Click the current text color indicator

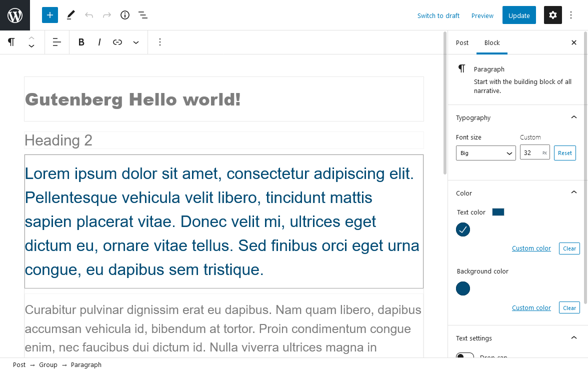pyautogui.click(x=498, y=212)
